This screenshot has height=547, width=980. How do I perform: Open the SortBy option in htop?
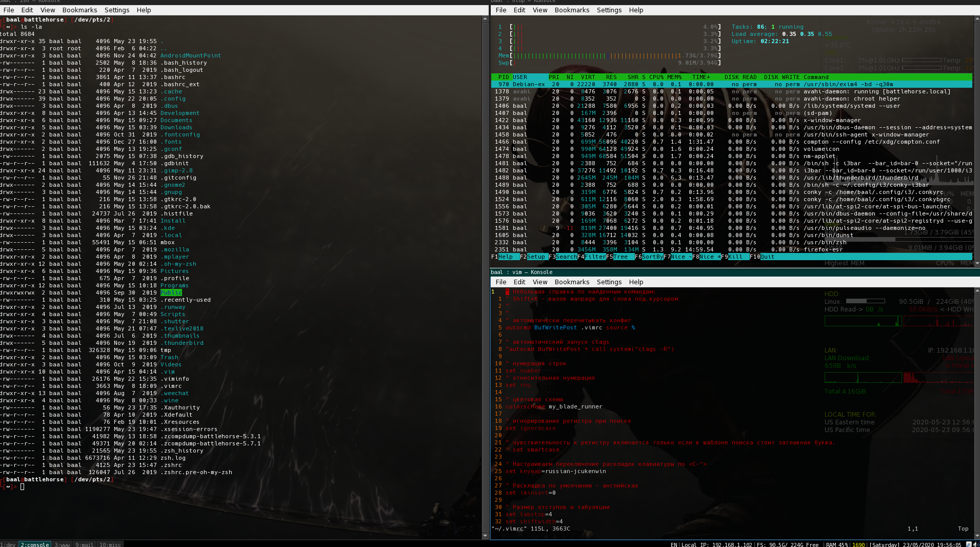[652, 257]
